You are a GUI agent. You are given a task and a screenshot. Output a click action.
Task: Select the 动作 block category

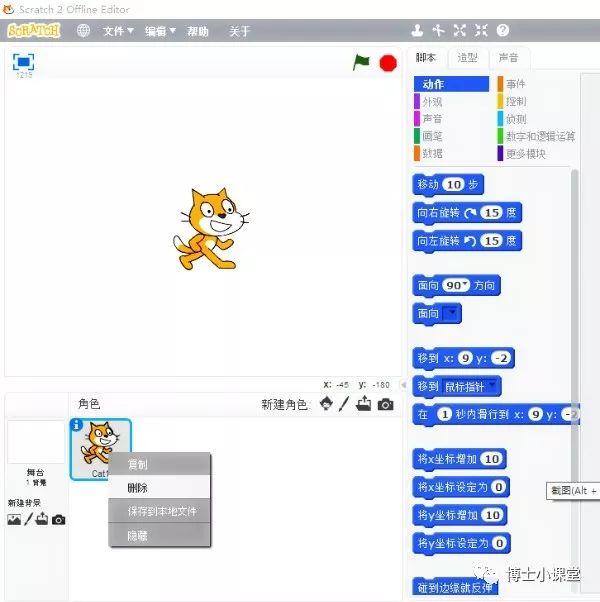[451, 84]
